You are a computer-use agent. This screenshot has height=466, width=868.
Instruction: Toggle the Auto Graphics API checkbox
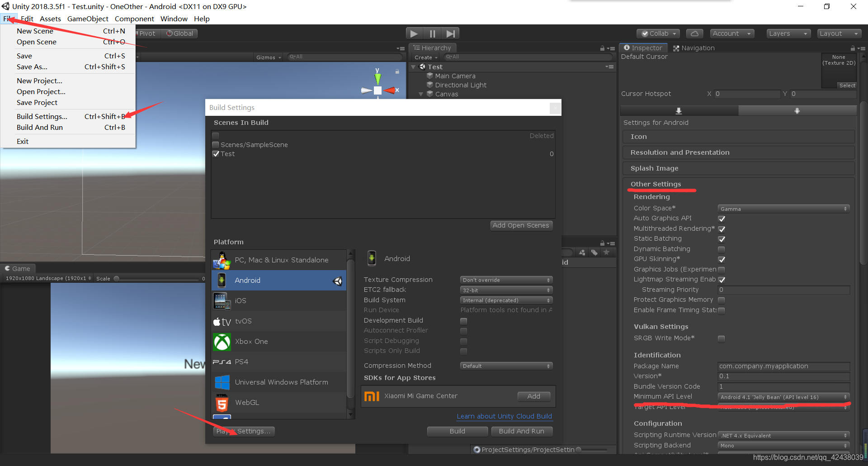click(x=722, y=219)
